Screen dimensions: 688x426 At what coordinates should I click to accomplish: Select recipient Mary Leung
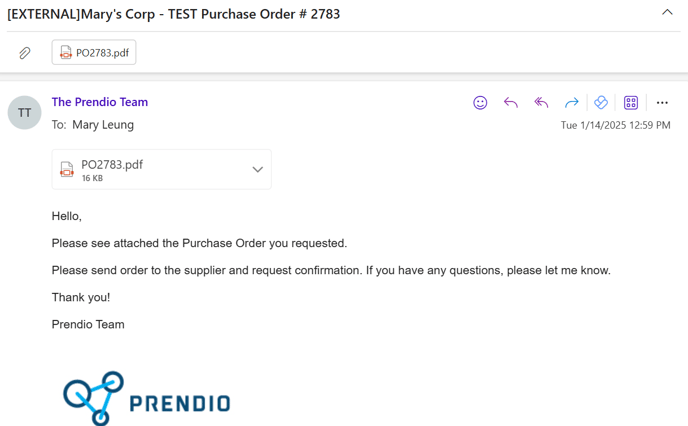103,125
